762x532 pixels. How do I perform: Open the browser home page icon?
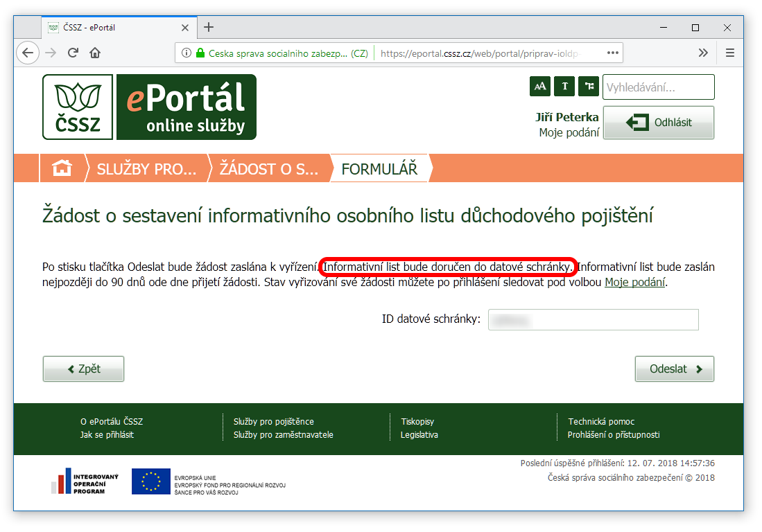pyautogui.click(x=95, y=53)
